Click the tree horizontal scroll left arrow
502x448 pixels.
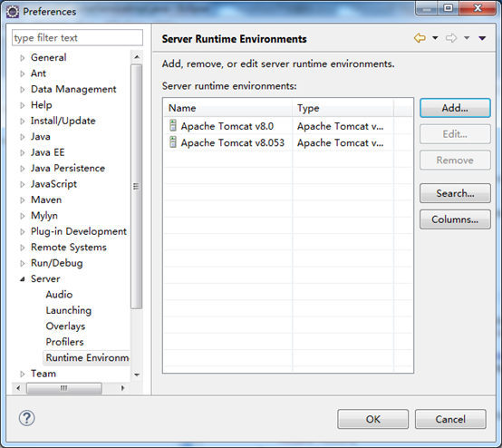pos(18,388)
